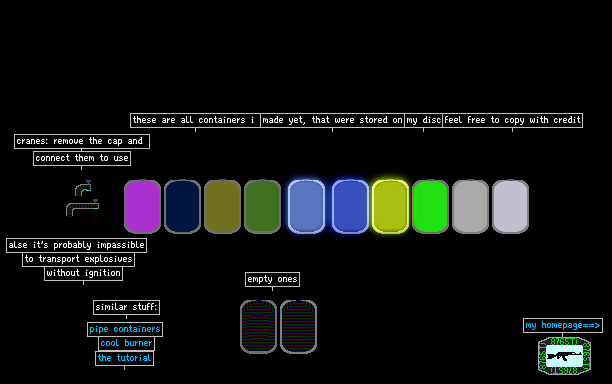Image resolution: width=612 pixels, height=384 pixels.
Task: Click the pale lavender gray container
Action: coord(511,206)
